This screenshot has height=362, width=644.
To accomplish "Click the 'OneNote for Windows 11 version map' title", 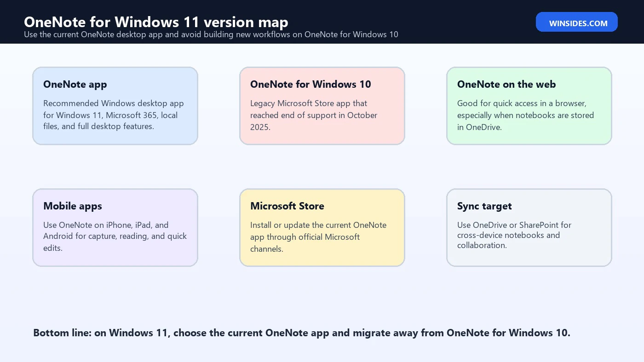I will pyautogui.click(x=156, y=22).
